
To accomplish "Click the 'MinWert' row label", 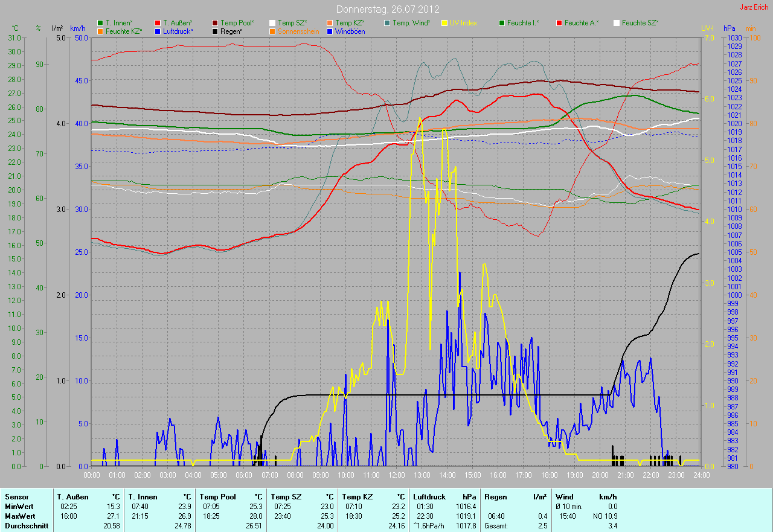I will click(x=19, y=507).
